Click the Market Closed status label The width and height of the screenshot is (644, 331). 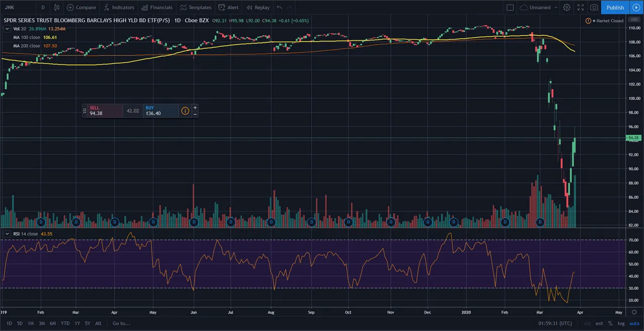point(609,21)
